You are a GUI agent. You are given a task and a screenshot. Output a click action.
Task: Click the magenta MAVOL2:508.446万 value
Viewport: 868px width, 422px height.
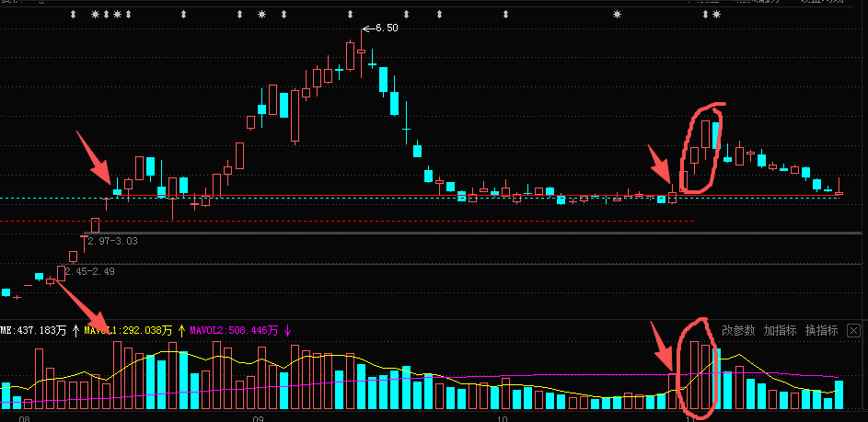point(234,331)
